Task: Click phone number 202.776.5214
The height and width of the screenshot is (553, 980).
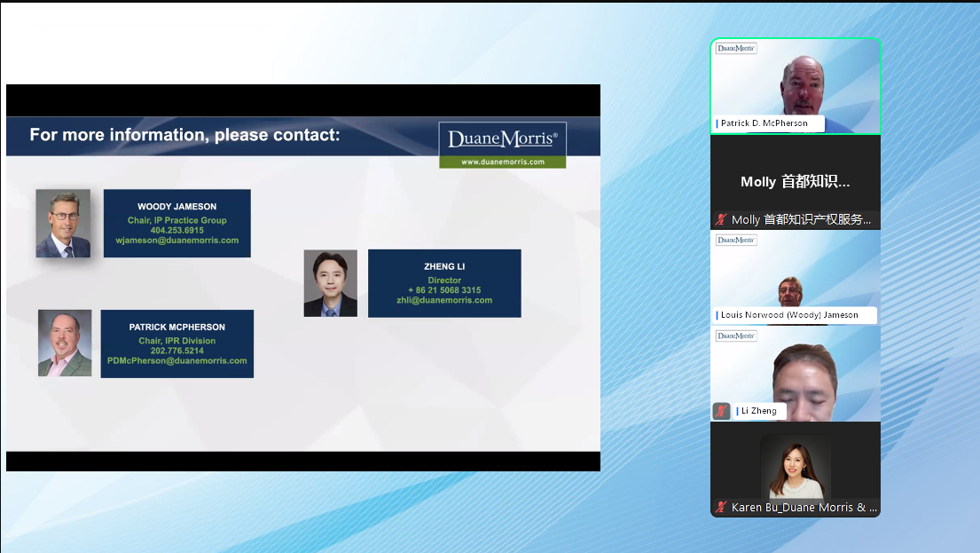Action: (176, 351)
